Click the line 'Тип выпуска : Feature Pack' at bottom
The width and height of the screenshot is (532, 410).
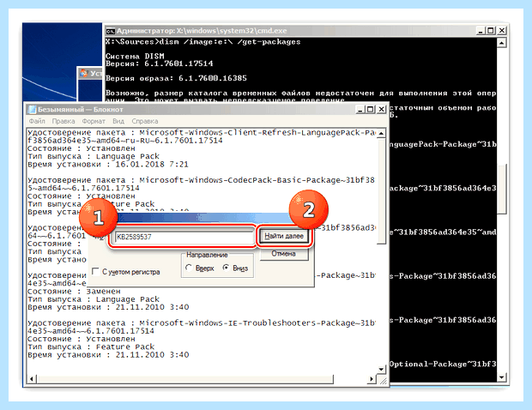click(91, 347)
